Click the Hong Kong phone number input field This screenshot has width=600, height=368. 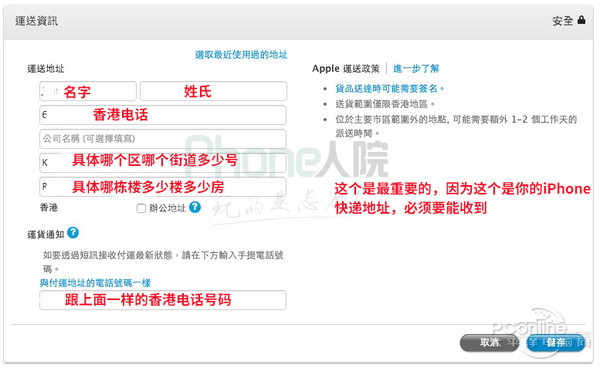[163, 115]
